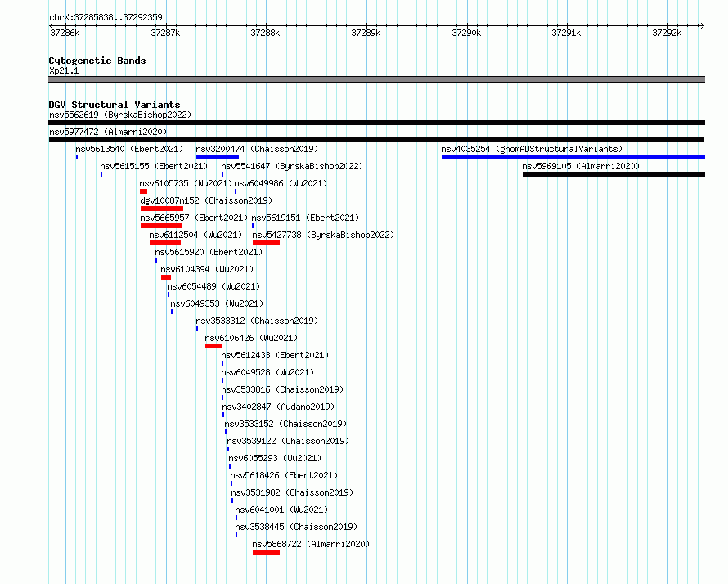This screenshot has height=584, width=728.
Task: Open nsv6049986 (Wu2021) label
Action: pos(281,183)
